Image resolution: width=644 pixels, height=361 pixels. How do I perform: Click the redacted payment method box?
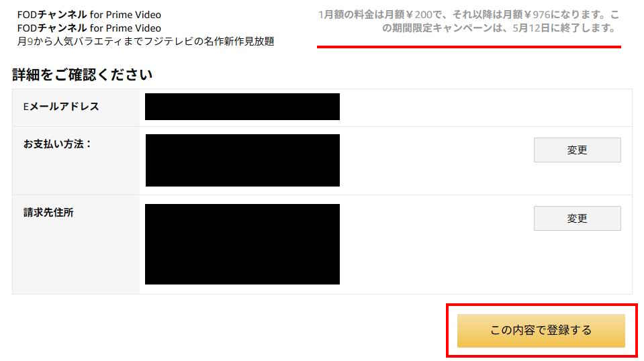(242, 160)
